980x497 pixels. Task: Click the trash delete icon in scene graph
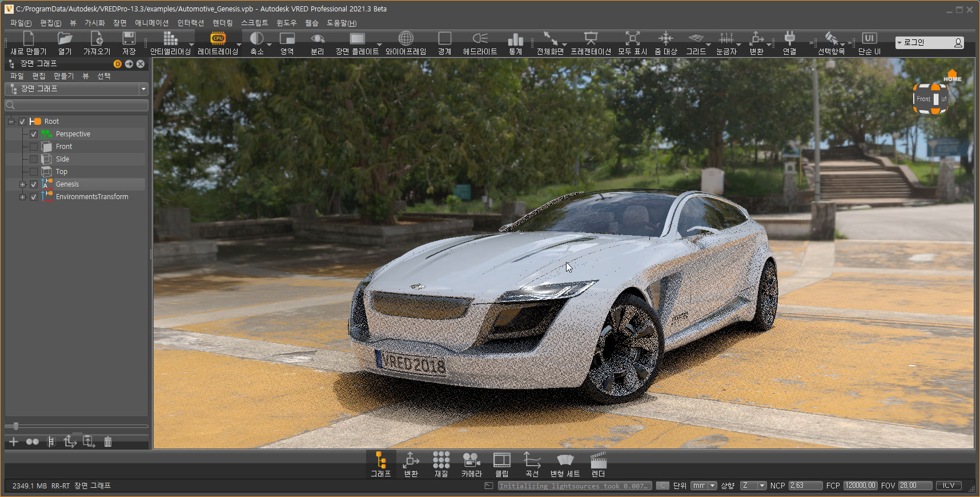[108, 442]
